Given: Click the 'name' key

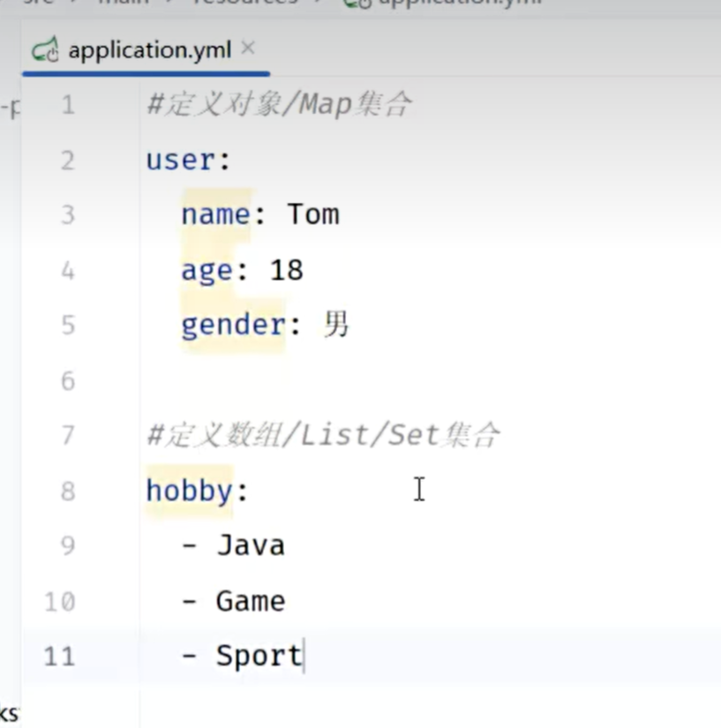Looking at the screenshot, I should tap(216, 215).
